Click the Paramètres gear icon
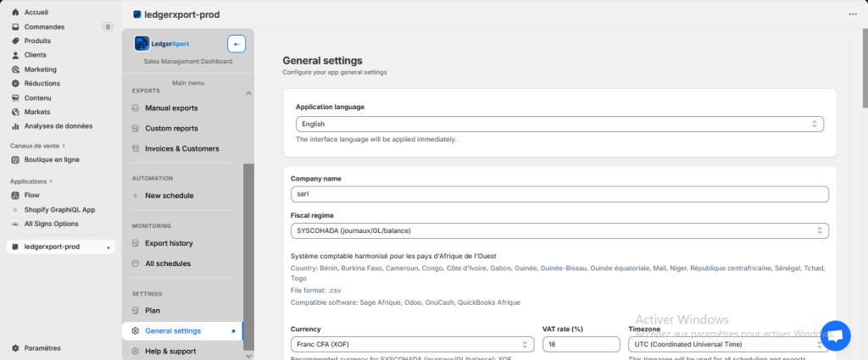The width and height of the screenshot is (868, 360). [15, 347]
